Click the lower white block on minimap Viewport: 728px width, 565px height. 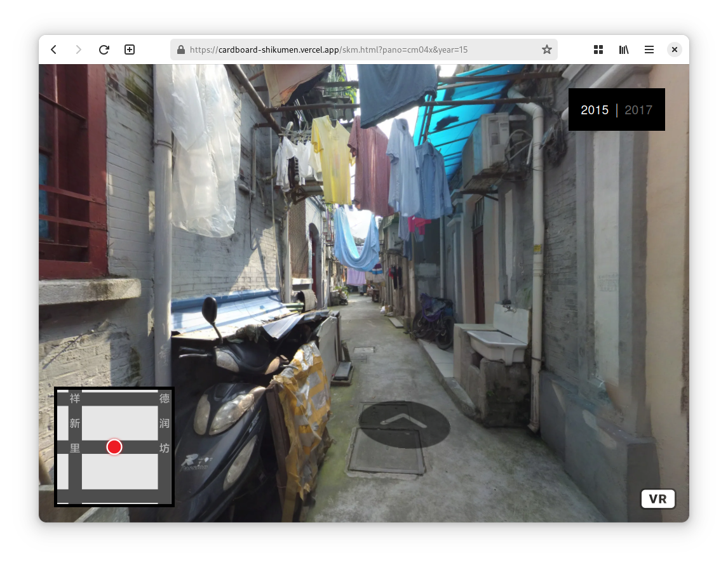pos(119,471)
